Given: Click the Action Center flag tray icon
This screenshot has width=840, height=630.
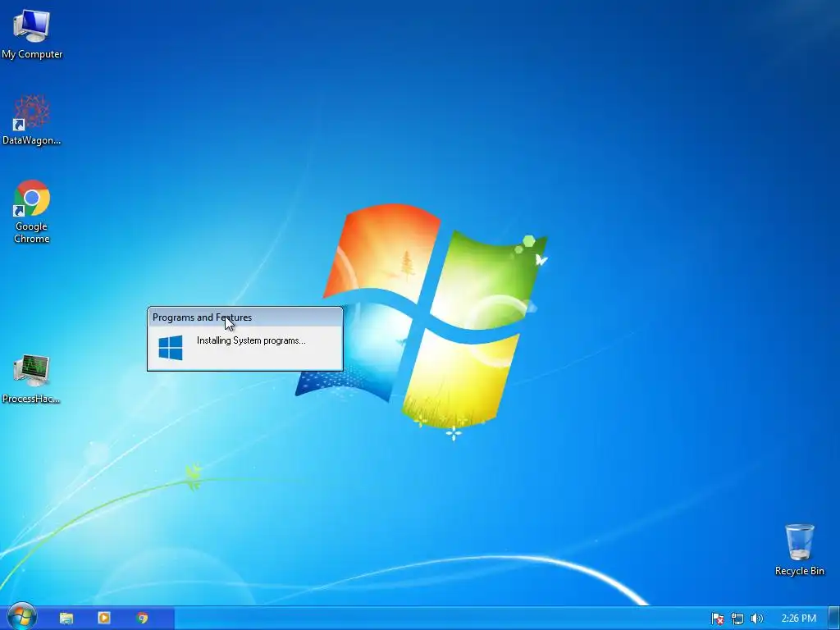Looking at the screenshot, I should pos(717,619).
